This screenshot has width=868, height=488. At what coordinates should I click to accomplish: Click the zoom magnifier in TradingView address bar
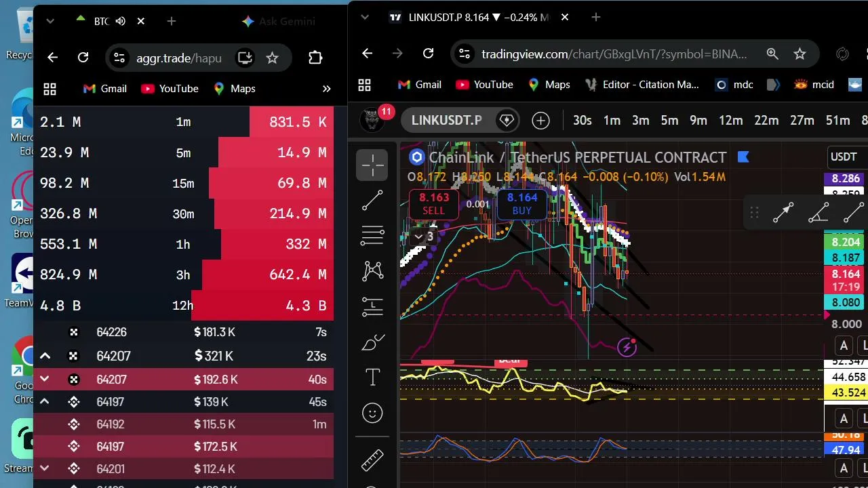[772, 54]
